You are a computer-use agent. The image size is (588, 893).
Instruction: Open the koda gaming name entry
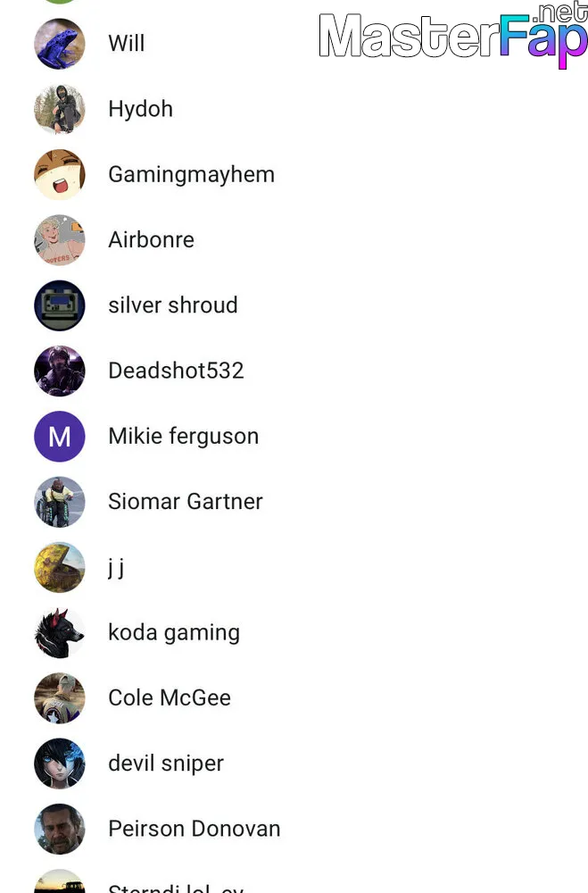click(x=174, y=633)
